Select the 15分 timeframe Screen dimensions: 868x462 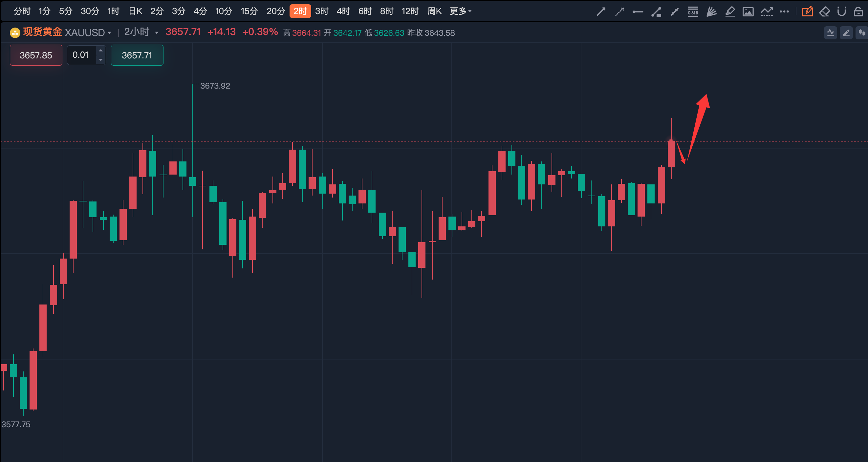250,11
